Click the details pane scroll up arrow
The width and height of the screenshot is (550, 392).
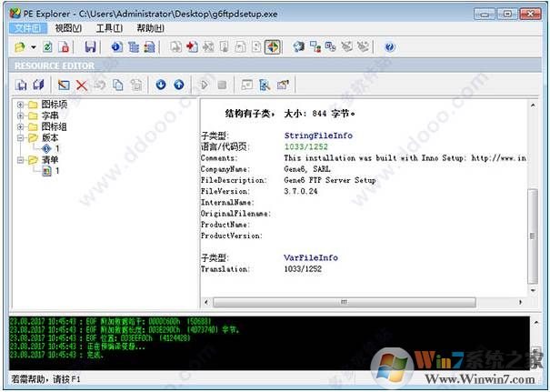click(x=533, y=105)
